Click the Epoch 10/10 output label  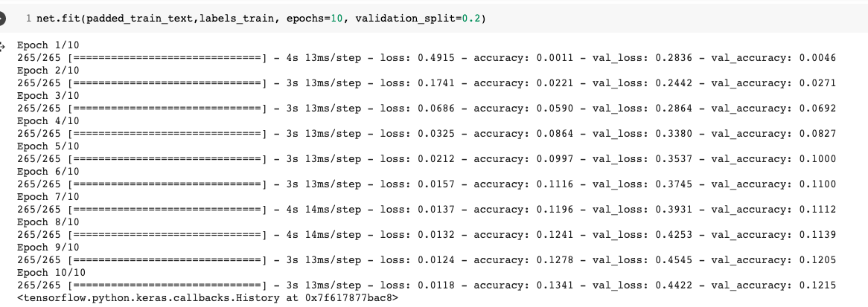[x=45, y=273]
